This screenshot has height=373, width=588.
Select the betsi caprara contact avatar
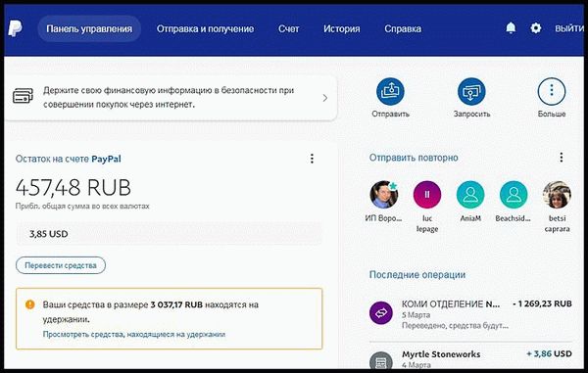pyautogui.click(x=557, y=195)
